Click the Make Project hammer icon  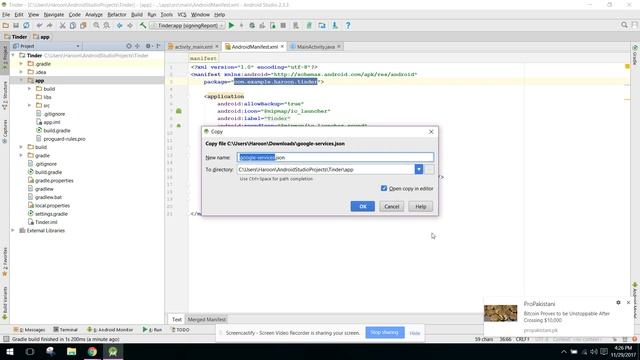(143, 25)
